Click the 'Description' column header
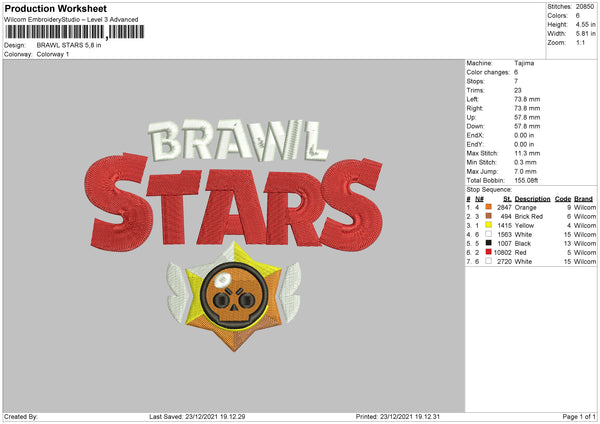The width and height of the screenshot is (600, 424). tap(532, 199)
